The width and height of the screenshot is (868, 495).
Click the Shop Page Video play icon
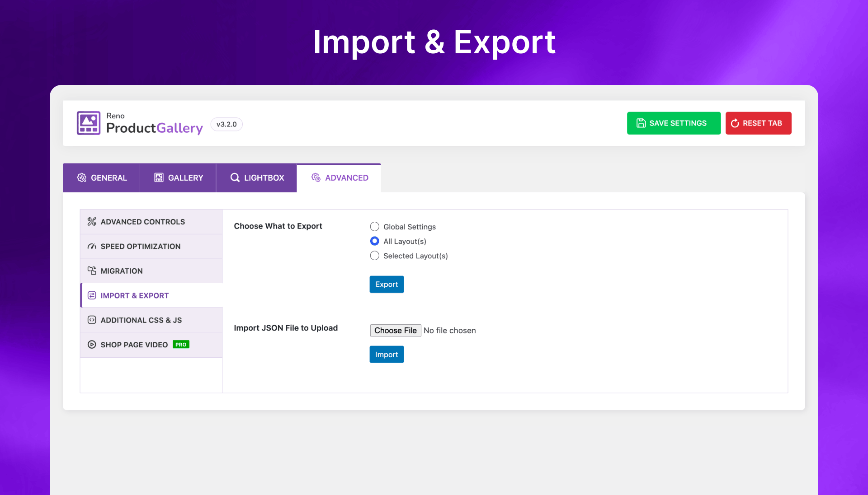(x=92, y=345)
